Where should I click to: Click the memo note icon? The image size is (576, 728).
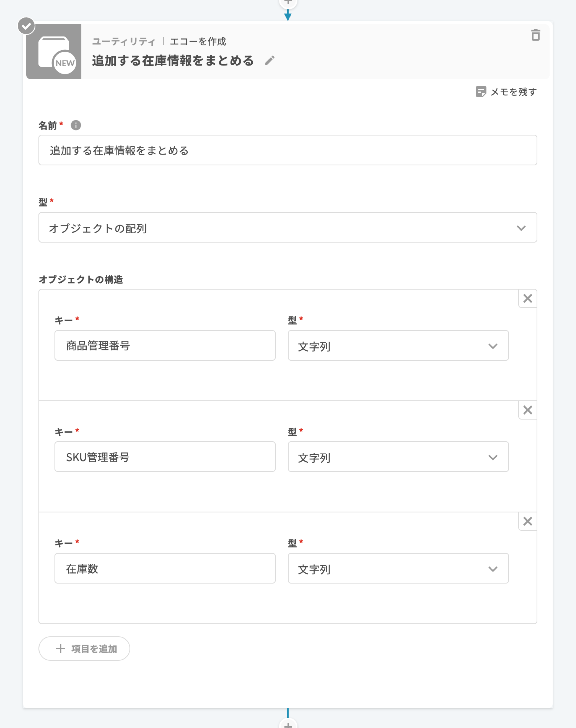pyautogui.click(x=481, y=92)
